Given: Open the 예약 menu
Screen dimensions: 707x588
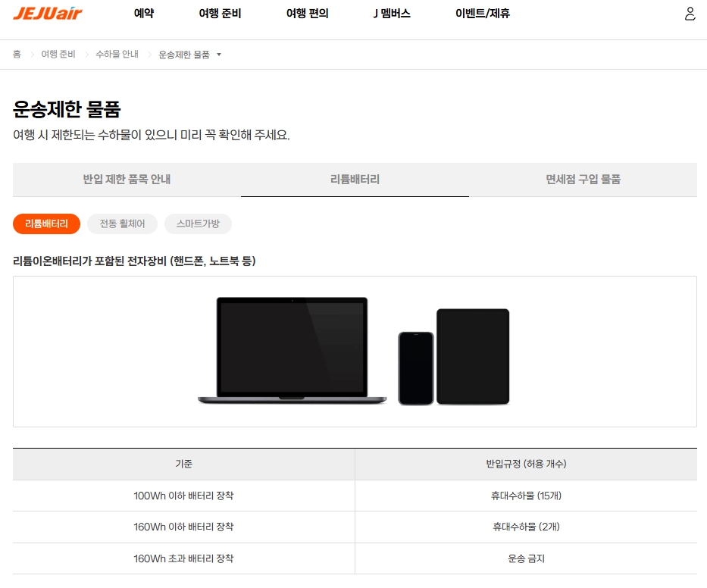Looking at the screenshot, I should click(x=144, y=14).
